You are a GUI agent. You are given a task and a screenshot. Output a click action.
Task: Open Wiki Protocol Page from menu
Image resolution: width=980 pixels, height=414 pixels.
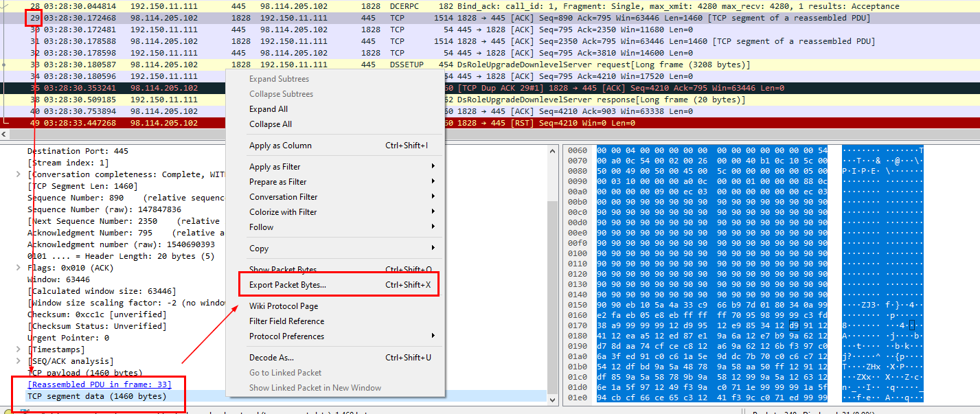(x=283, y=306)
